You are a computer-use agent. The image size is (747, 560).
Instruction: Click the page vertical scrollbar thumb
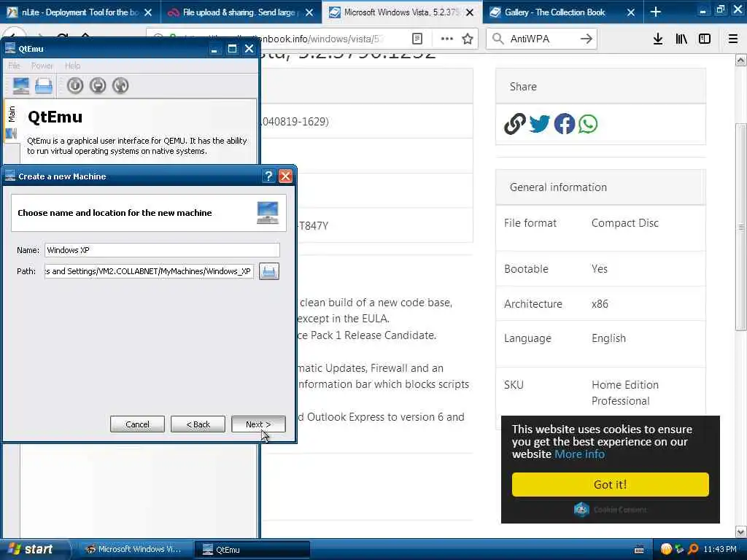(x=741, y=227)
